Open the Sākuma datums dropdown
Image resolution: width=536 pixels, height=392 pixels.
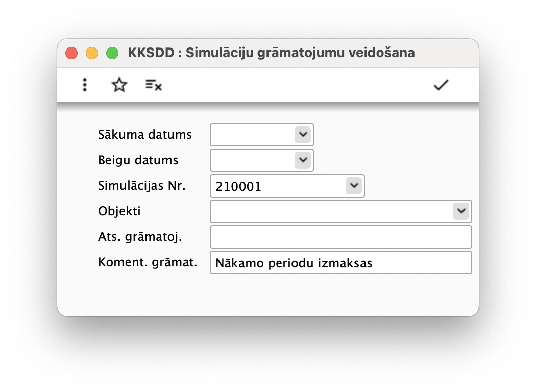pos(303,135)
